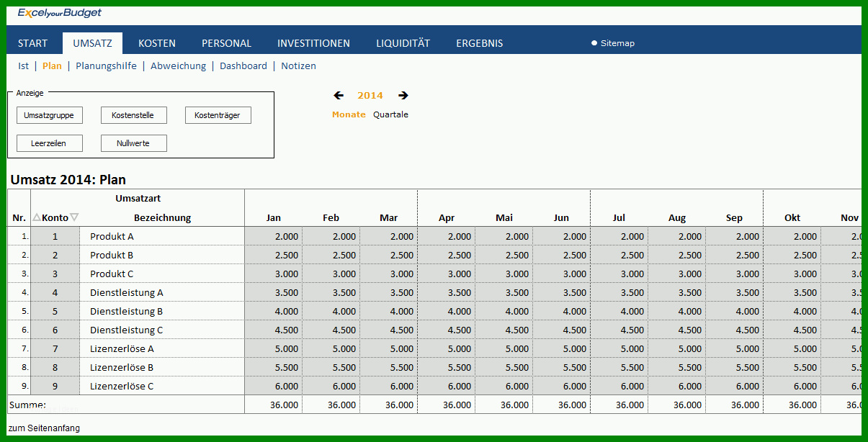868x442 pixels.
Task: Select the Dienstleistung C row name
Action: pos(127,330)
